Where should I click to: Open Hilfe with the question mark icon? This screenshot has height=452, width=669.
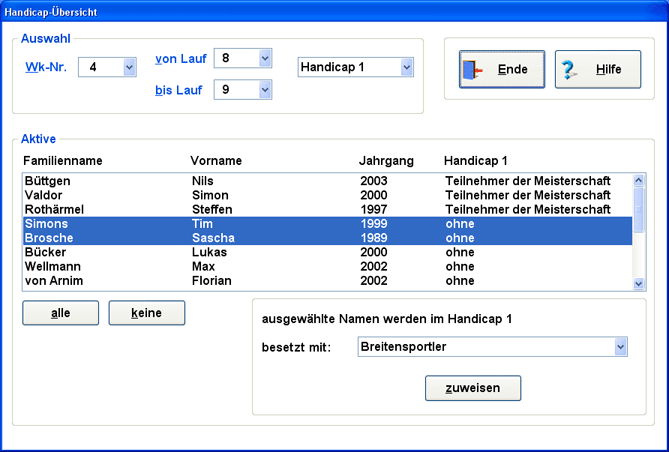pyautogui.click(x=597, y=70)
